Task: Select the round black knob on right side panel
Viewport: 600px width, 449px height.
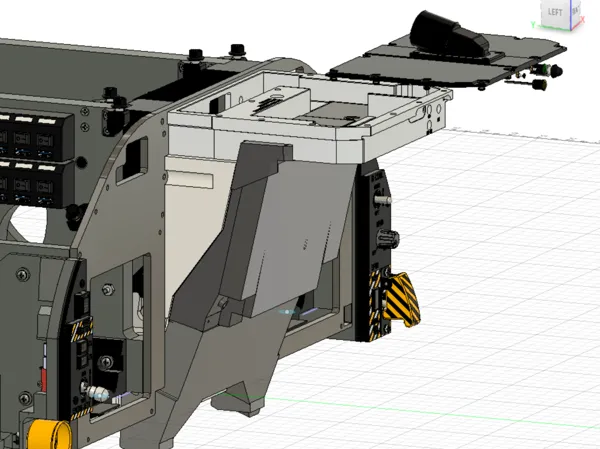Action: [x=388, y=239]
